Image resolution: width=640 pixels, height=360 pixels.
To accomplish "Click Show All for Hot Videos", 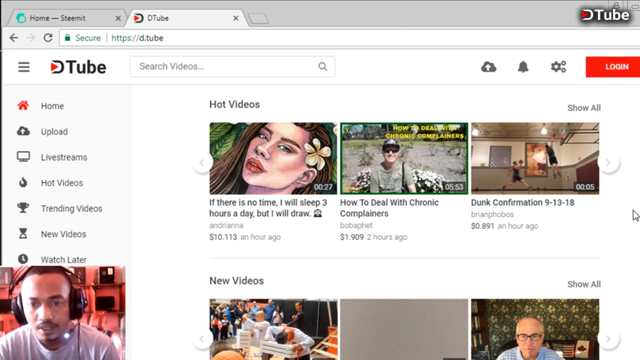I will click(x=584, y=108).
